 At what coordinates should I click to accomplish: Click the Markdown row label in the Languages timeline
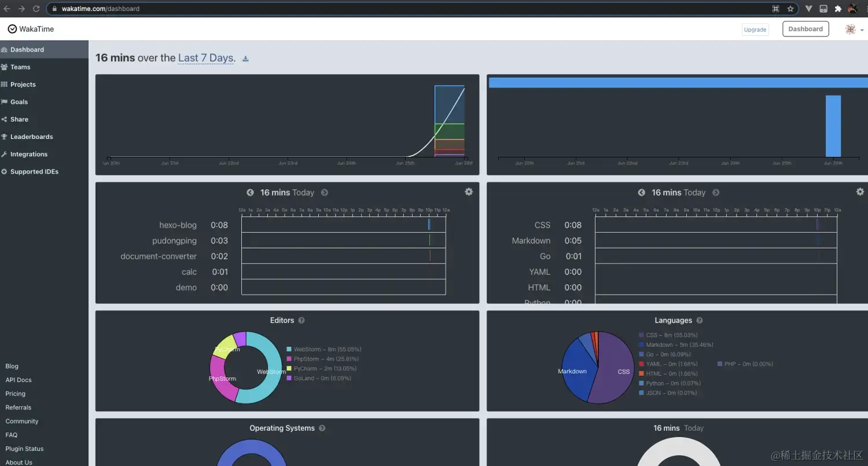531,241
